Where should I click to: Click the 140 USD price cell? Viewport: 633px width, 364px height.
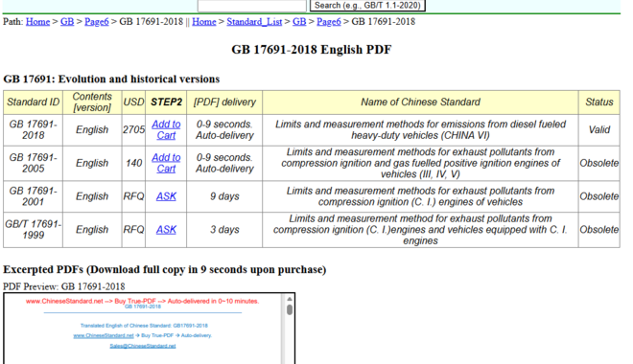coord(133,163)
